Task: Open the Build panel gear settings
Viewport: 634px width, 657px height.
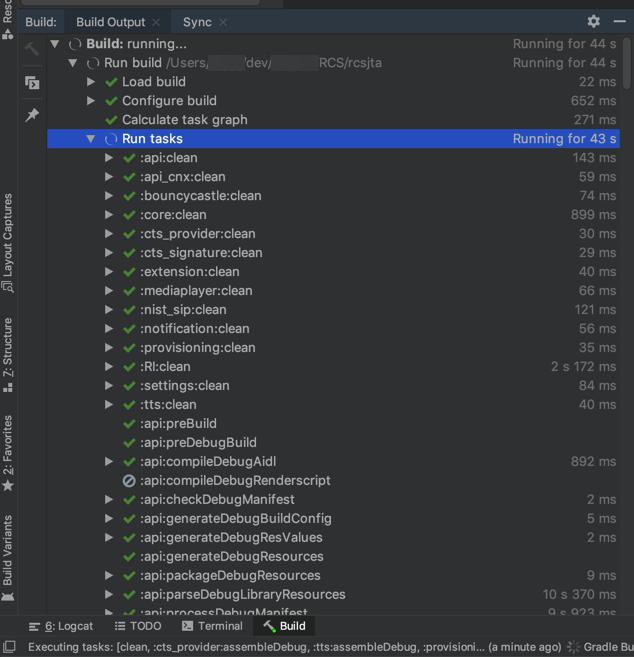Action: click(593, 21)
